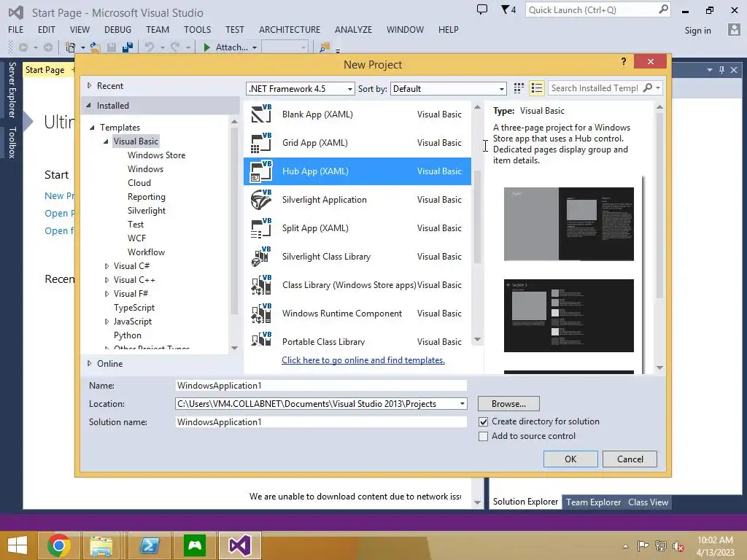
Task: Click the Windows Runtime Component template icon
Action: click(261, 314)
